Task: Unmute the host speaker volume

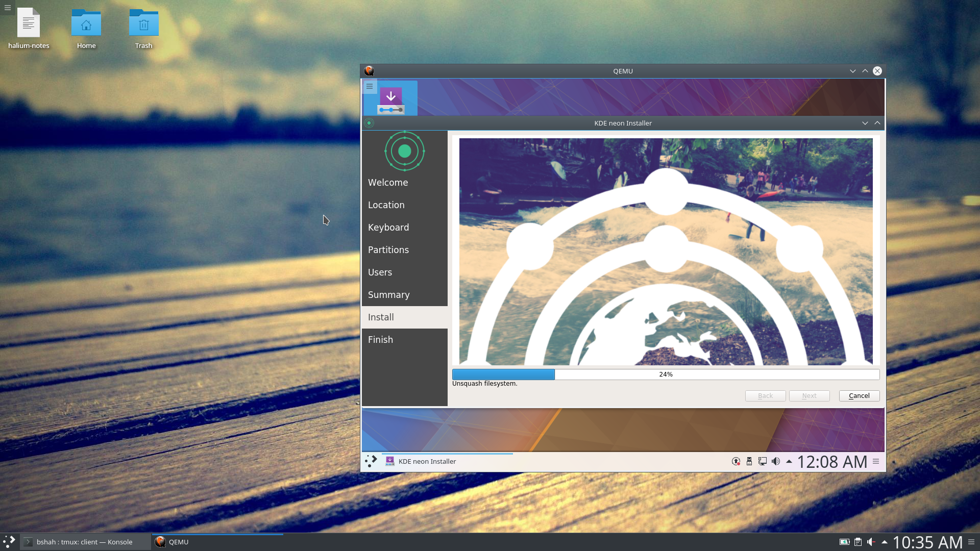Action: [870, 542]
